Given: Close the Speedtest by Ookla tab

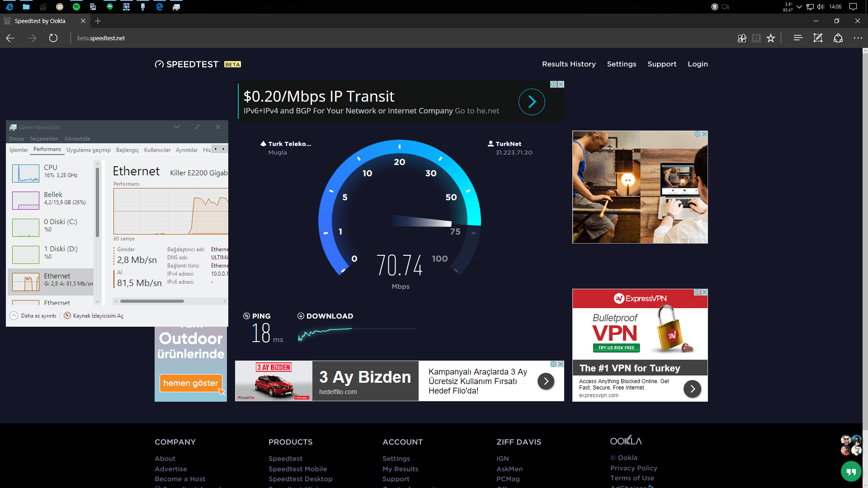Looking at the screenshot, I should 83,21.
